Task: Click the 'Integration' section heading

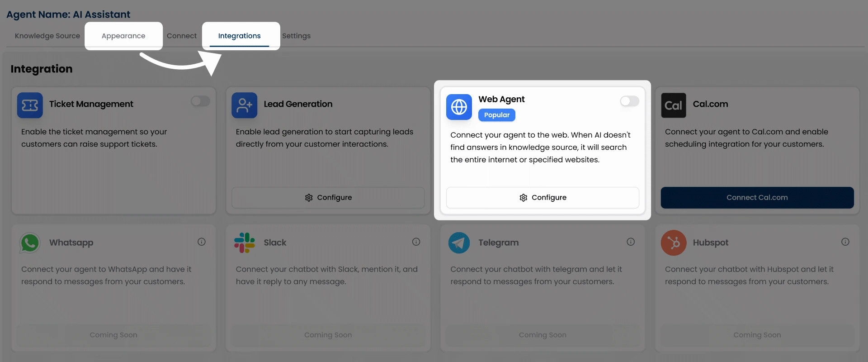Action: 42,69
